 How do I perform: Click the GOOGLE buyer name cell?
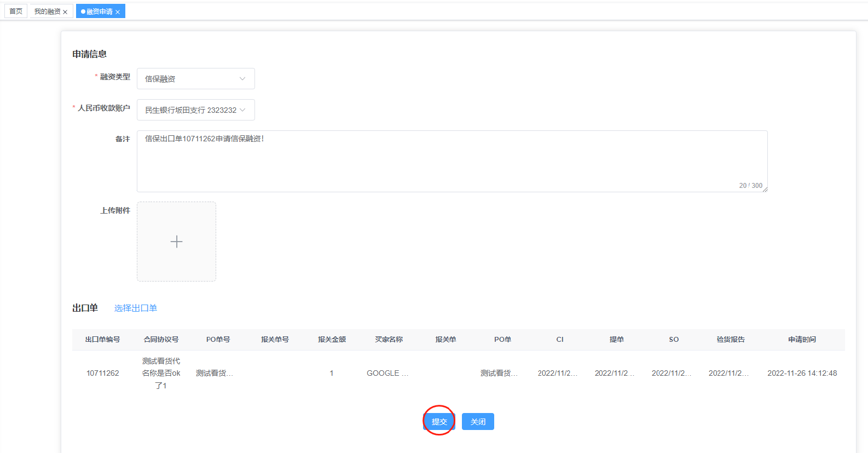click(x=387, y=373)
